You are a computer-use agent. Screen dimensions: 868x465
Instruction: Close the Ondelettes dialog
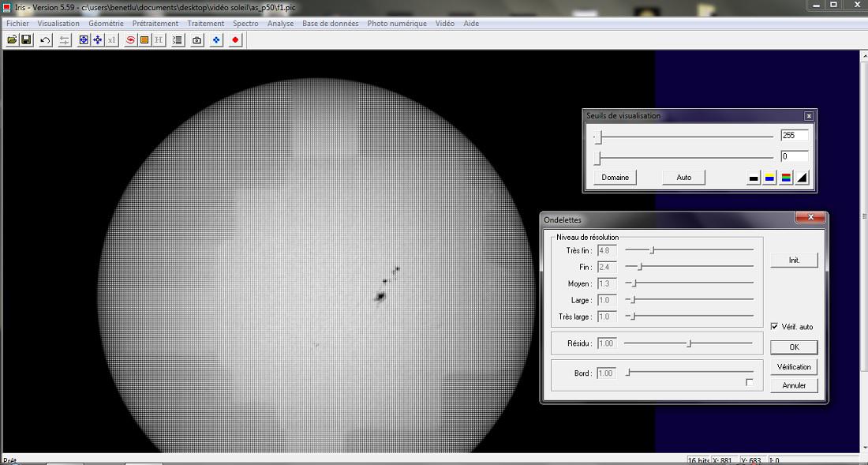point(810,218)
